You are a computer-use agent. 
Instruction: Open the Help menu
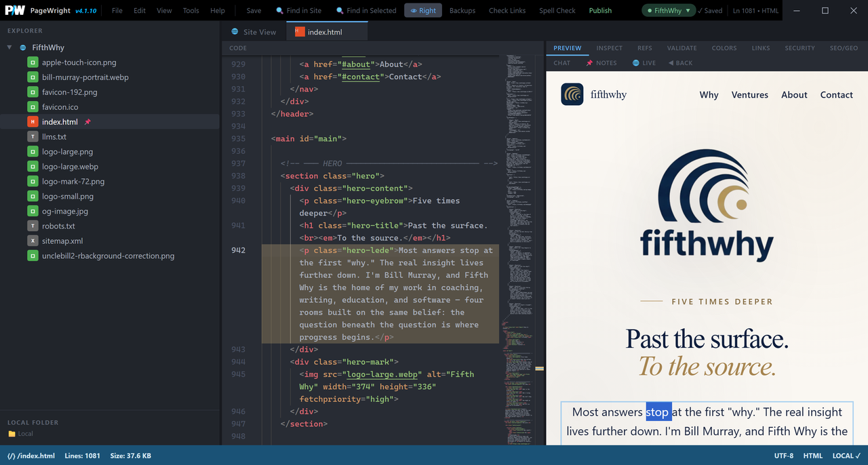click(x=218, y=11)
